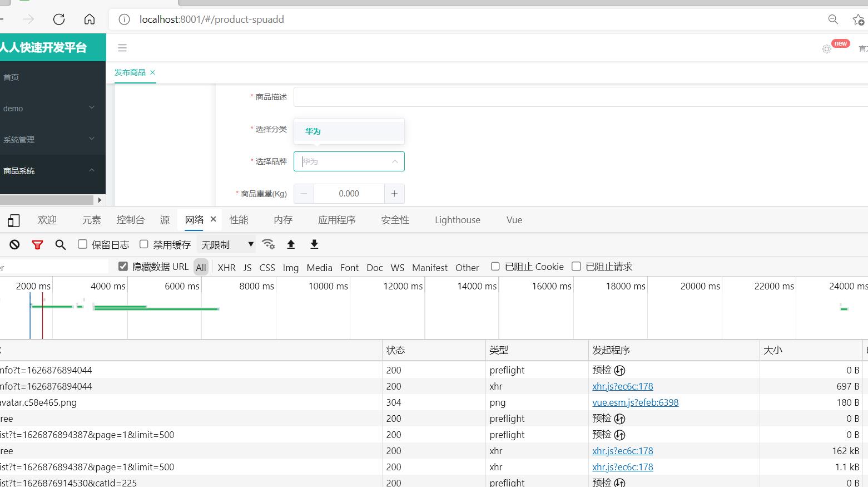The image size is (868, 487).
Task: Clear the network log
Action: (14, 244)
